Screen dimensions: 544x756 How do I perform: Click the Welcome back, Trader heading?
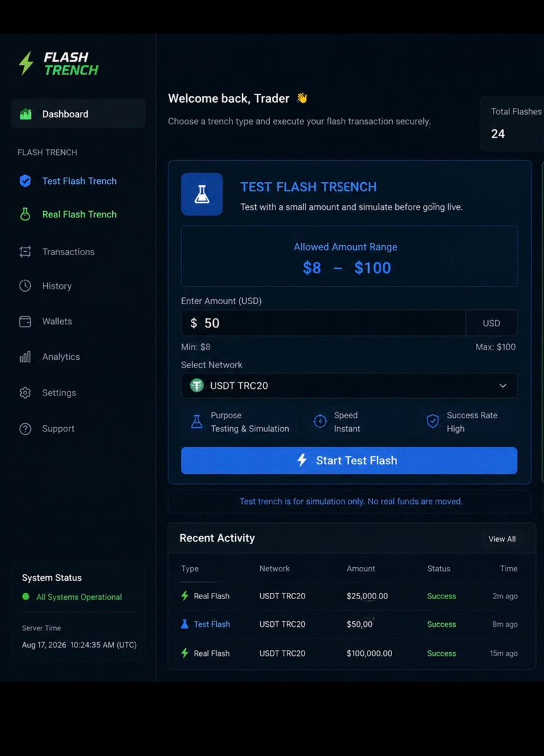click(229, 98)
